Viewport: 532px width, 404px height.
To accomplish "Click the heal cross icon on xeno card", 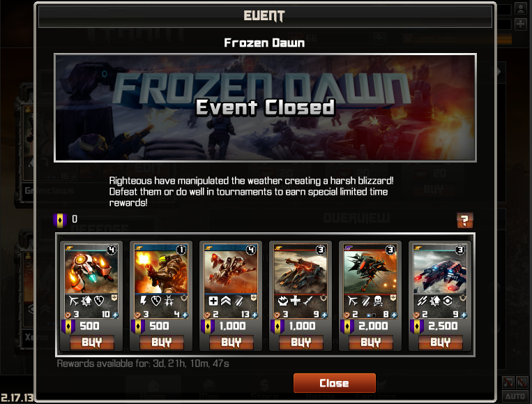I will click(x=213, y=301).
